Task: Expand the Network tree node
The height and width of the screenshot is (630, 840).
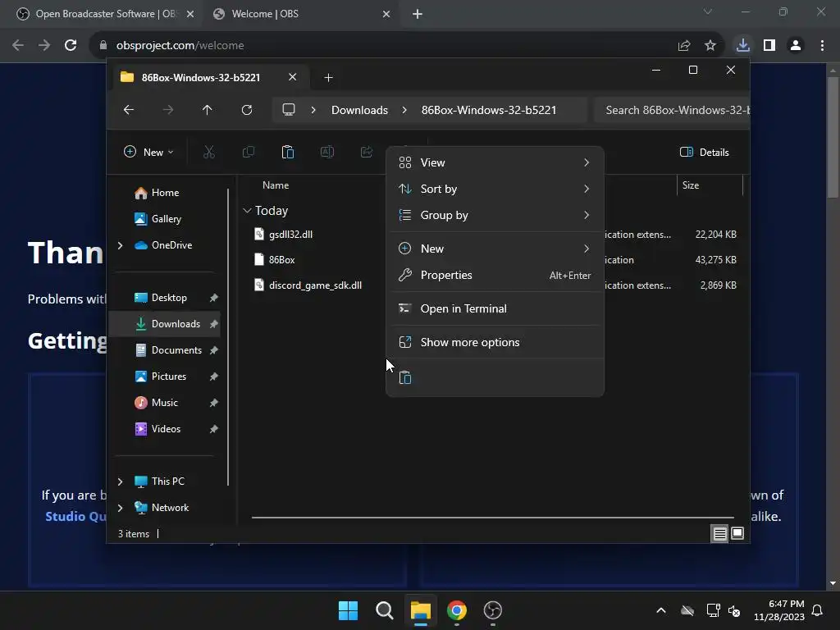Action: point(120,508)
